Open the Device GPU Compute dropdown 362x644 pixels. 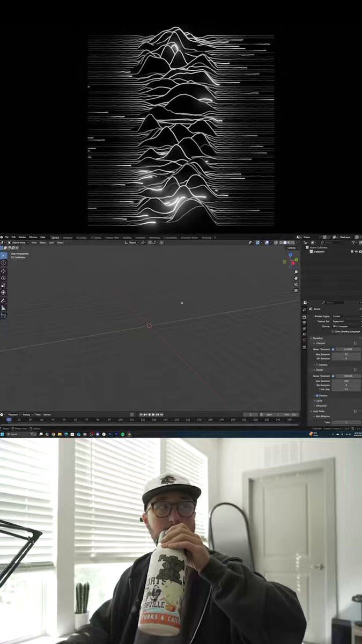347,326
